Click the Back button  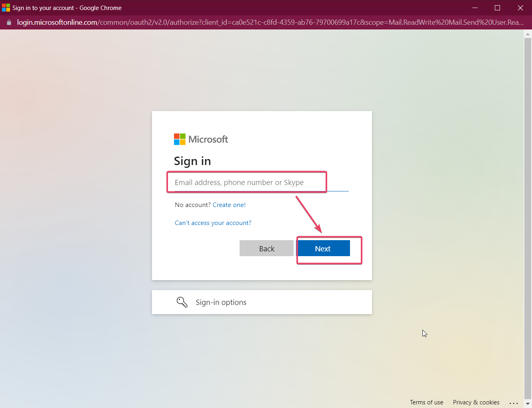point(266,249)
